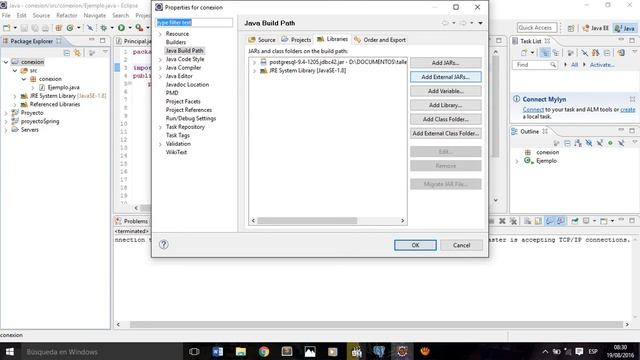
Task: Select Ejemplo.java in Package Explorer
Action: pos(59,87)
